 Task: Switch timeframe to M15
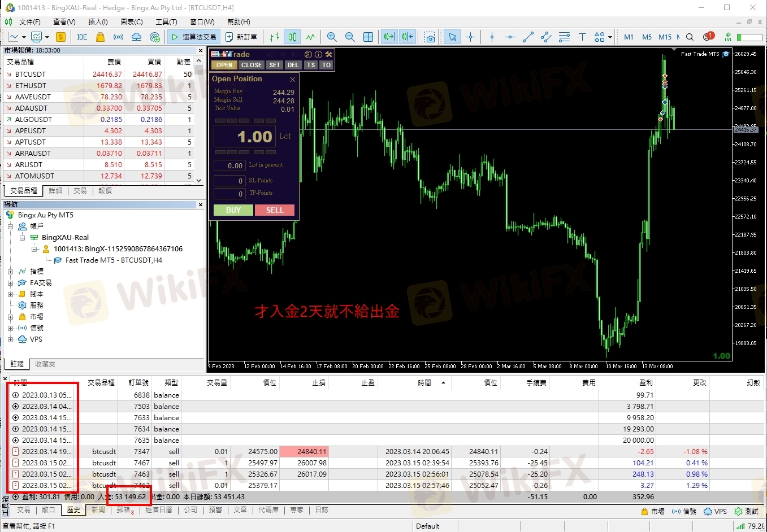[665, 37]
